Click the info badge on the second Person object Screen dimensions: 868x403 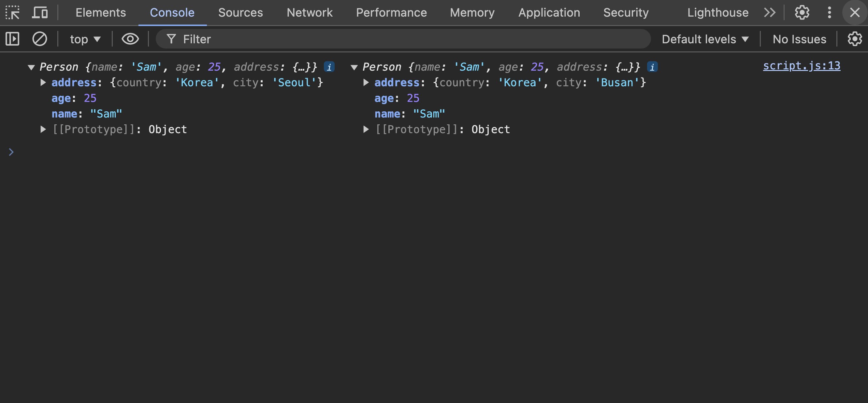point(652,67)
